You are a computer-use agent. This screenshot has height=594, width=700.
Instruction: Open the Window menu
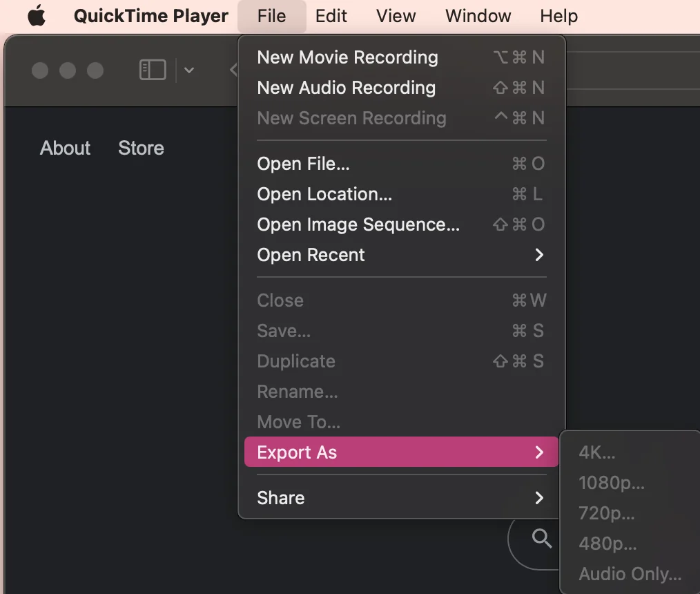coord(478,16)
